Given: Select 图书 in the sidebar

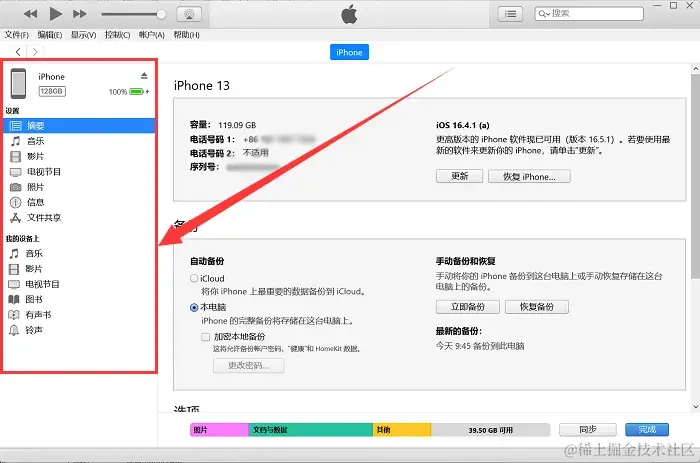Looking at the screenshot, I should click(x=79, y=300).
